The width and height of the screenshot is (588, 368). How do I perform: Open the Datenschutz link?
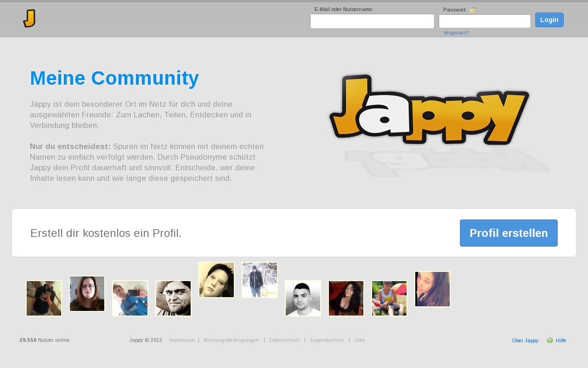pyautogui.click(x=284, y=340)
